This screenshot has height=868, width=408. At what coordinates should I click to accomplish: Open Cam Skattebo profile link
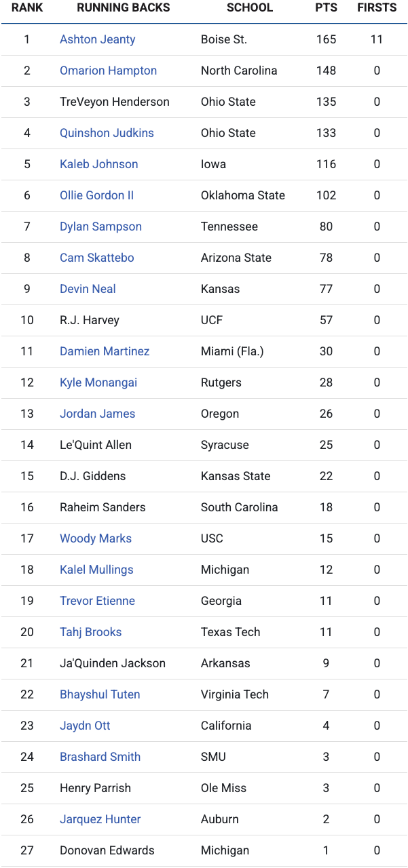97,258
